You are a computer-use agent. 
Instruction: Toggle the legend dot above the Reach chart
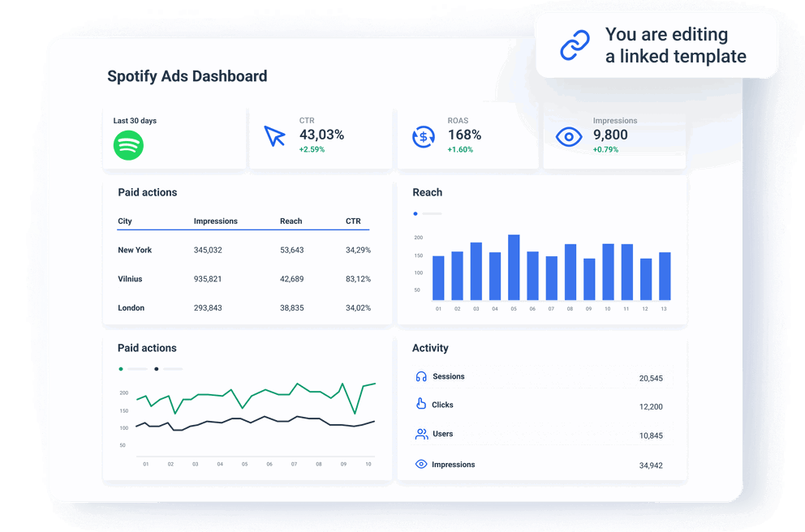click(x=415, y=213)
